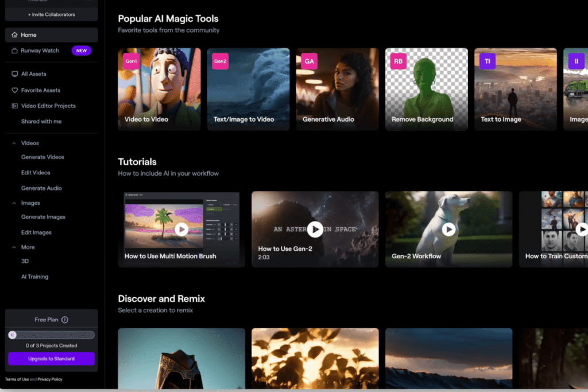Viewport: 588px width, 392px height.
Task: Open the Generative Audio tool card
Action: [338, 89]
